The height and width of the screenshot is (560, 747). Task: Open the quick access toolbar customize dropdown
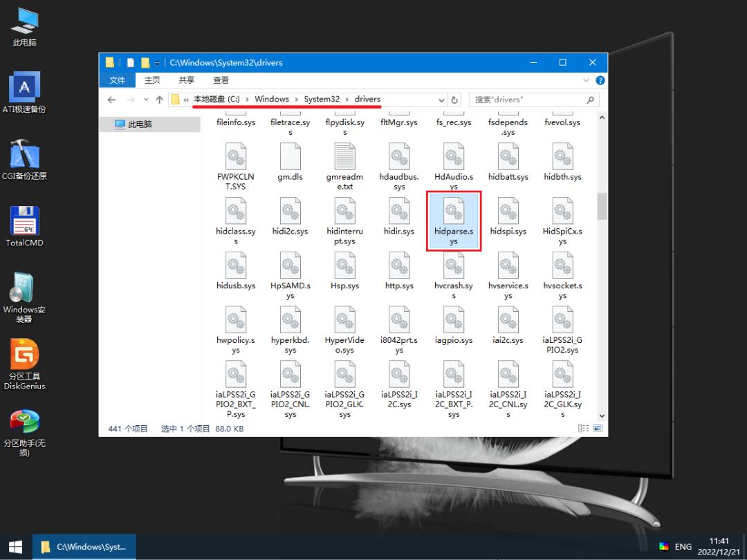[x=158, y=62]
